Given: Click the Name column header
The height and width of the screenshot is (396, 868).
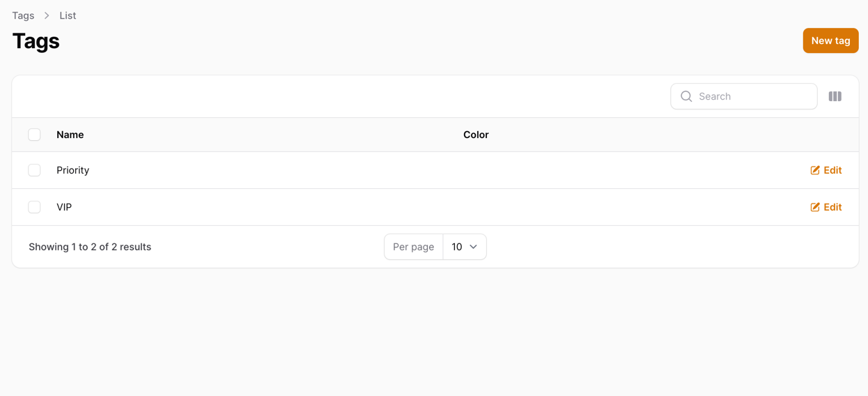Looking at the screenshot, I should coord(70,135).
